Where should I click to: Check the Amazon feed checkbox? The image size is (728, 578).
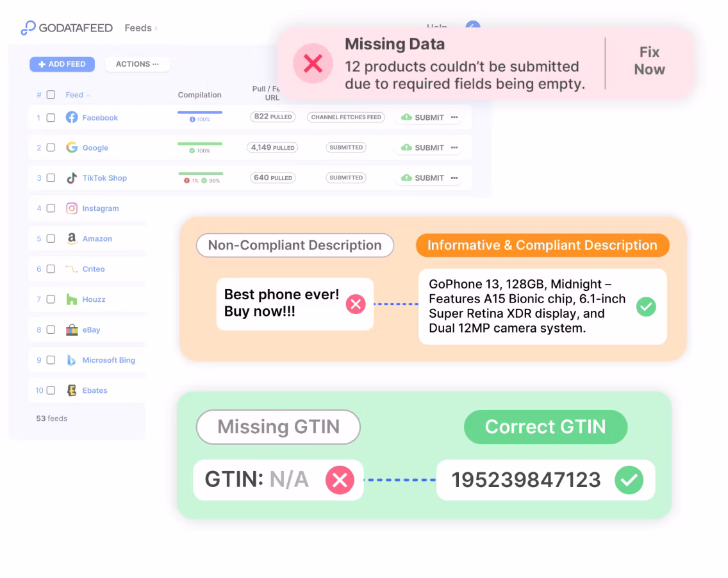click(51, 238)
